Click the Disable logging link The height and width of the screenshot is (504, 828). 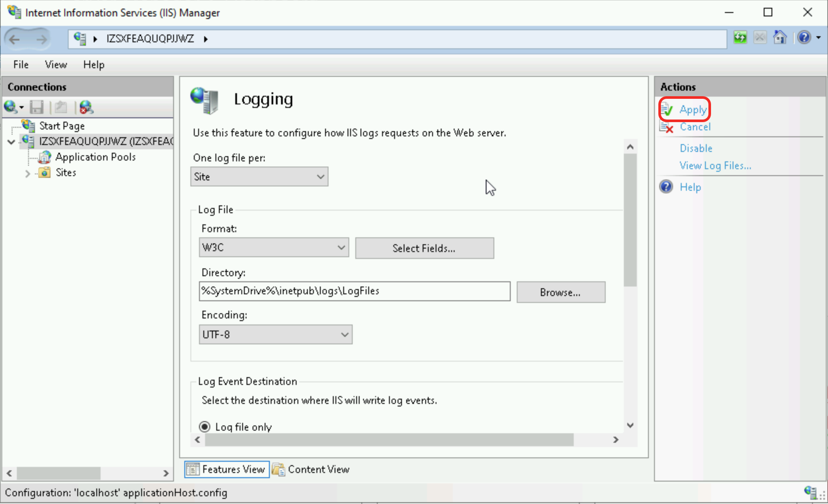[696, 148]
